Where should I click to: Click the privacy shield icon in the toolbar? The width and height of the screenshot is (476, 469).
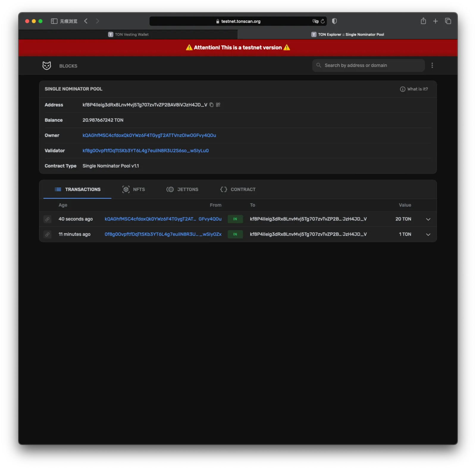pyautogui.click(x=334, y=21)
